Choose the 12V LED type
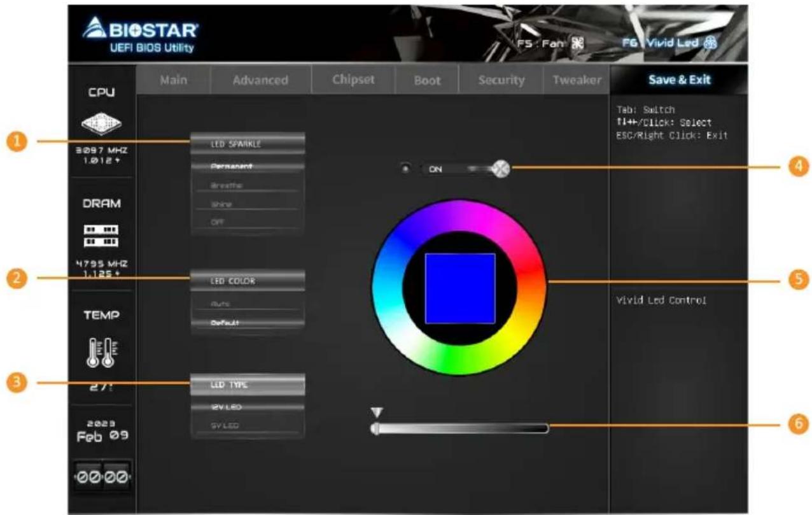812x515 pixels. tap(248, 406)
